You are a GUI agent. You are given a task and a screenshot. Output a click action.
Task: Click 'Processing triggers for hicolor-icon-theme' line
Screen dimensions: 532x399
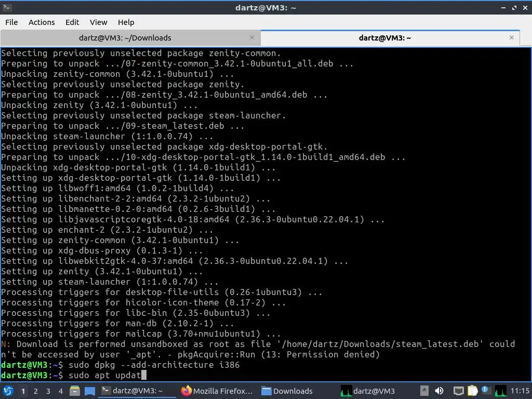pyautogui.click(x=143, y=302)
